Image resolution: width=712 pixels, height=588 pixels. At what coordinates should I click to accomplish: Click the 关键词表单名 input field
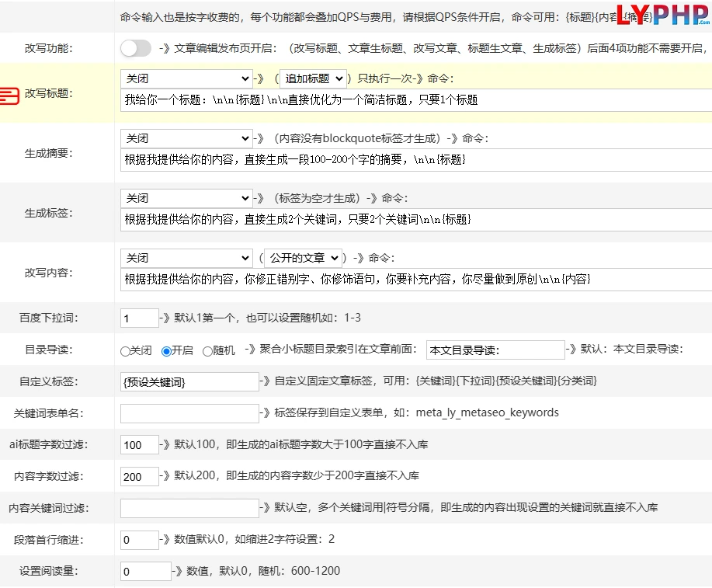[x=189, y=413]
